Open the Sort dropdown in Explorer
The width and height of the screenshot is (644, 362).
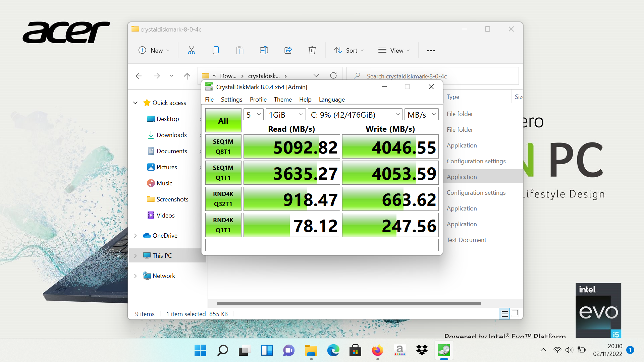click(x=349, y=50)
